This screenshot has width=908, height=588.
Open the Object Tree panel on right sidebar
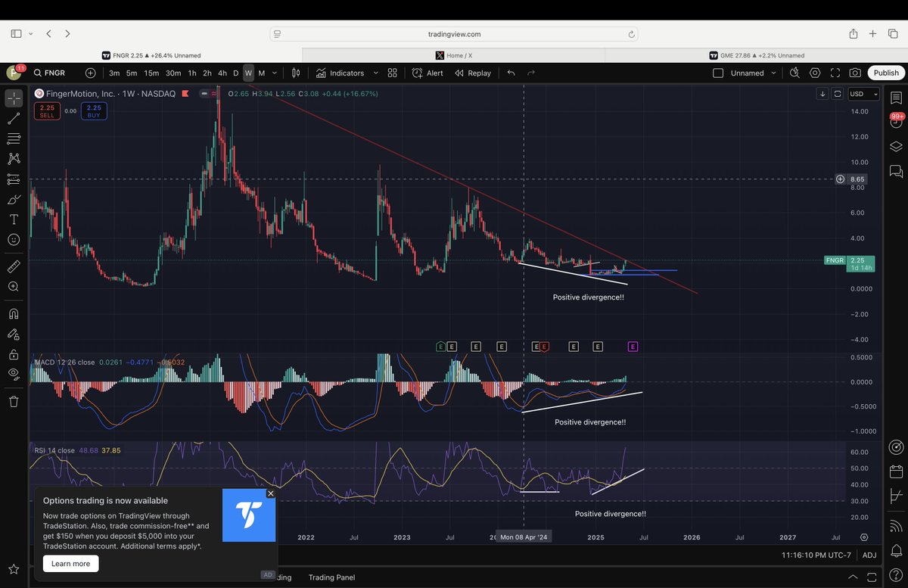coord(896,145)
